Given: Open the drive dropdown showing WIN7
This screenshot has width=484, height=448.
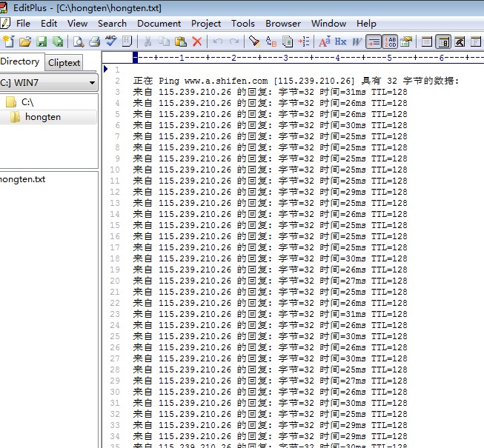Looking at the screenshot, I should [49, 83].
